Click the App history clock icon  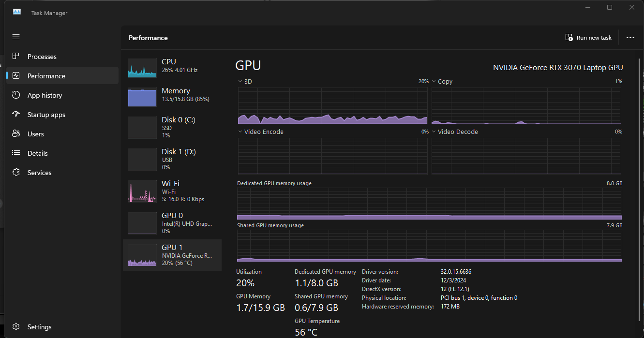(16, 95)
